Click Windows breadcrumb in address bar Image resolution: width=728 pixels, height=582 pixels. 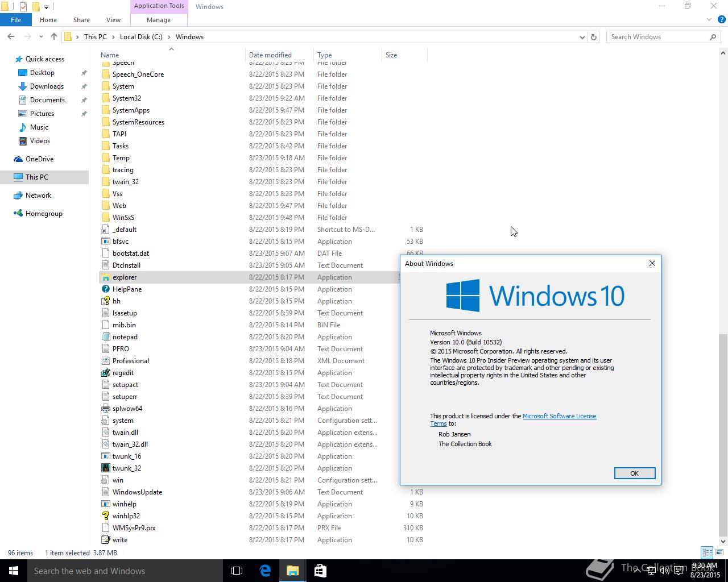189,37
